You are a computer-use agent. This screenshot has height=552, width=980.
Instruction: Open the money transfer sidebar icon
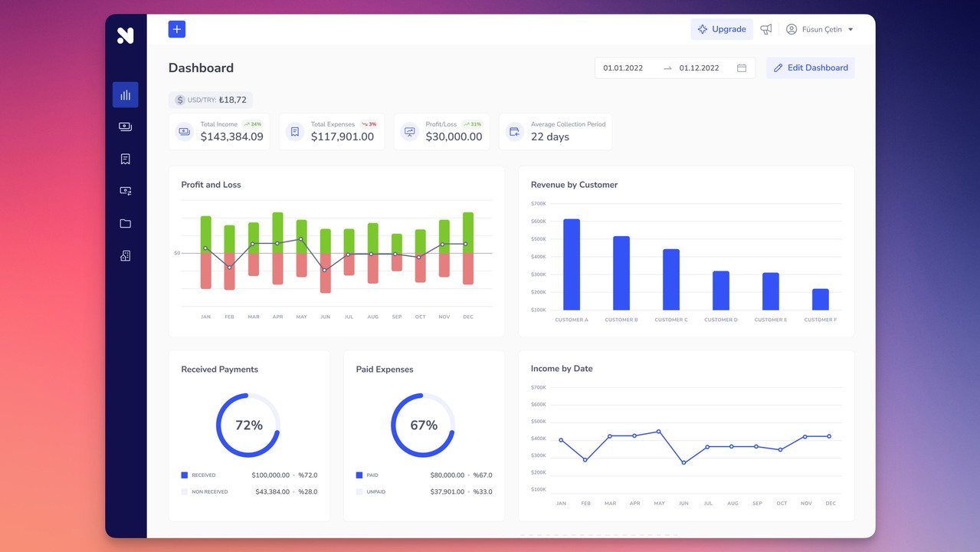(x=125, y=191)
